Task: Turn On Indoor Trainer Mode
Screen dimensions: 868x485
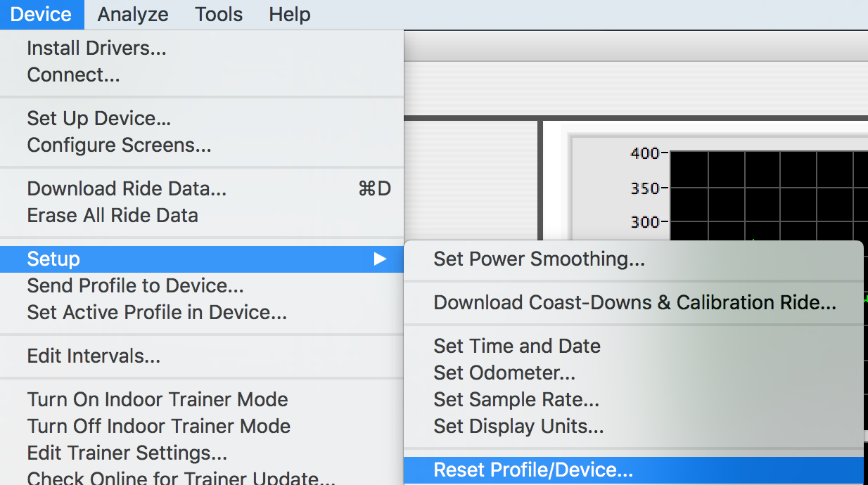Action: (x=158, y=399)
